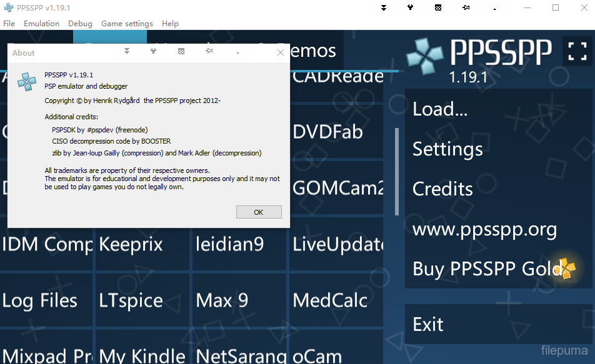This screenshot has height=364, width=595.
Task: Click the gold PPSSPP icon next to Buy PPSSPP Gold
Action: tap(566, 268)
